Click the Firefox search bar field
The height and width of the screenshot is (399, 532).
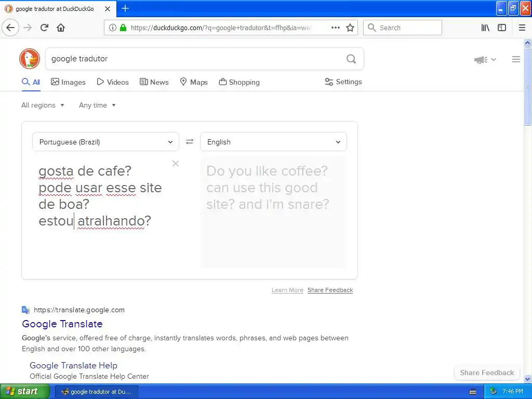tap(403, 28)
